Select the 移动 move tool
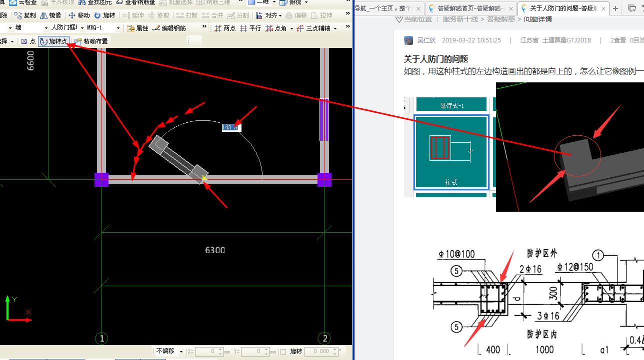Image resolution: width=644 pixels, height=360 pixels. [x=79, y=15]
